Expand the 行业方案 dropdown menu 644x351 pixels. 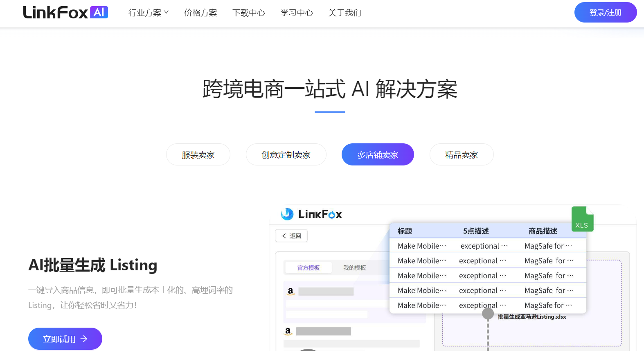[148, 13]
